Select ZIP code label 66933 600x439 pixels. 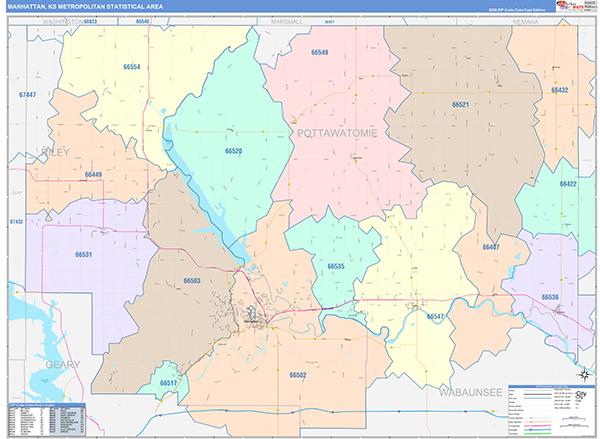click(x=90, y=21)
